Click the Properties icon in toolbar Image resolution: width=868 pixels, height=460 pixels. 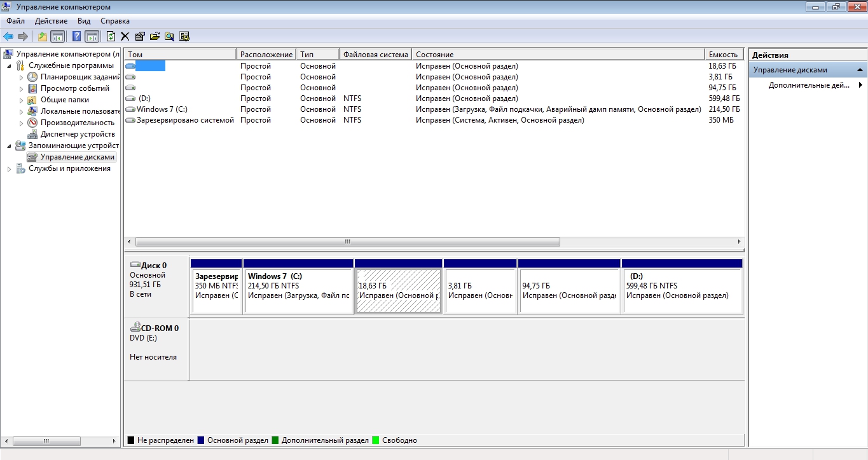tap(140, 36)
